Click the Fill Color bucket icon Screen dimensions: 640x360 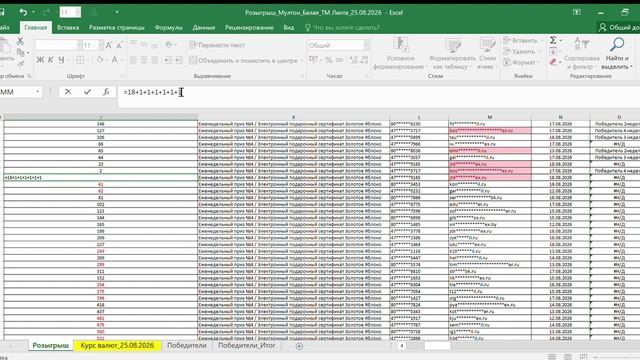click(100, 60)
